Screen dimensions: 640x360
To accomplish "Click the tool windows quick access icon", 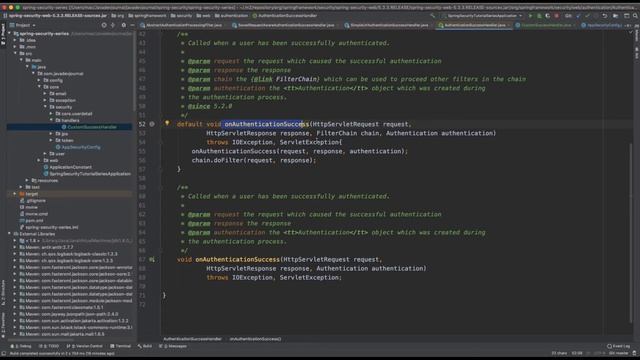I will [x=4, y=353].
